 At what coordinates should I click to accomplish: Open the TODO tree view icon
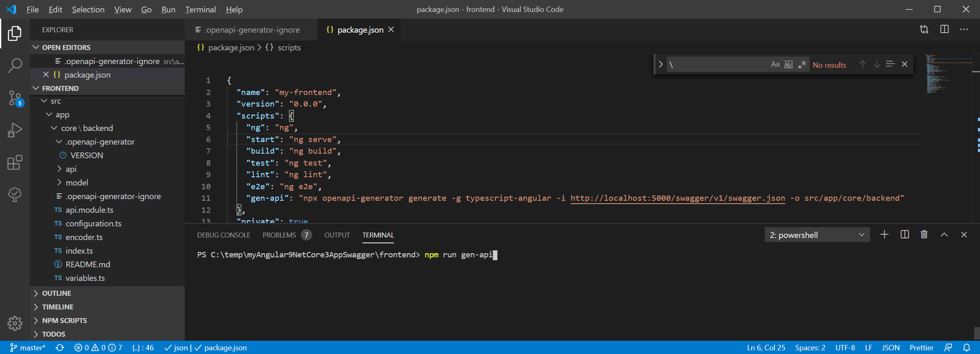15,195
